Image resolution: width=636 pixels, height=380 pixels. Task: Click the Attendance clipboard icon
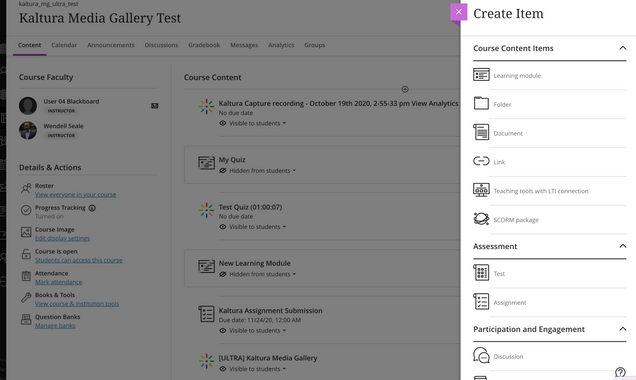[26, 276]
